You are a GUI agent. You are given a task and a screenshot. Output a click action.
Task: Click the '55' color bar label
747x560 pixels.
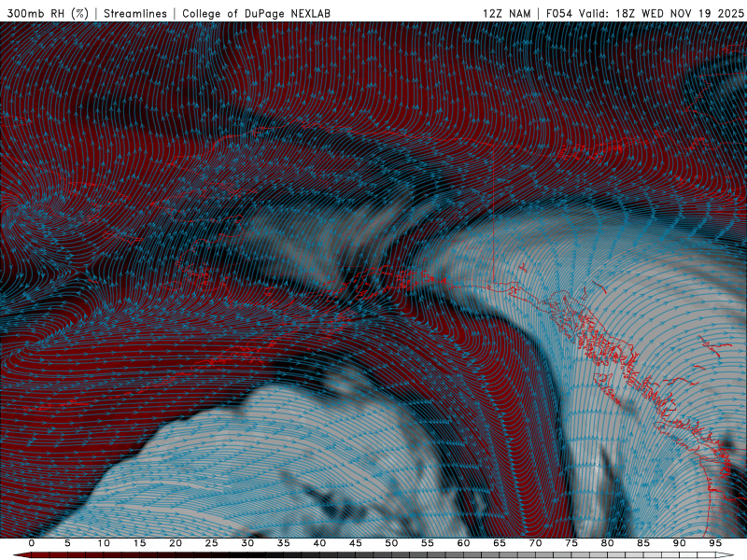point(428,543)
